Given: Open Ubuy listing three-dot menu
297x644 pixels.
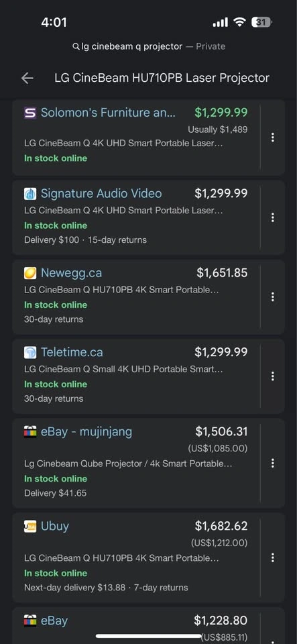Looking at the screenshot, I should (272, 557).
